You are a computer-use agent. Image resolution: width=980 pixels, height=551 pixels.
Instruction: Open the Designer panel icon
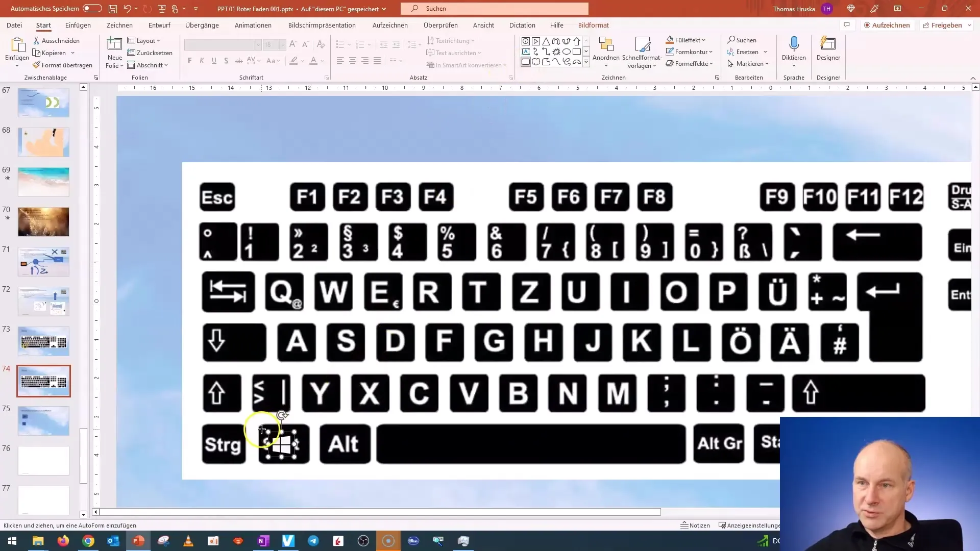828,51
